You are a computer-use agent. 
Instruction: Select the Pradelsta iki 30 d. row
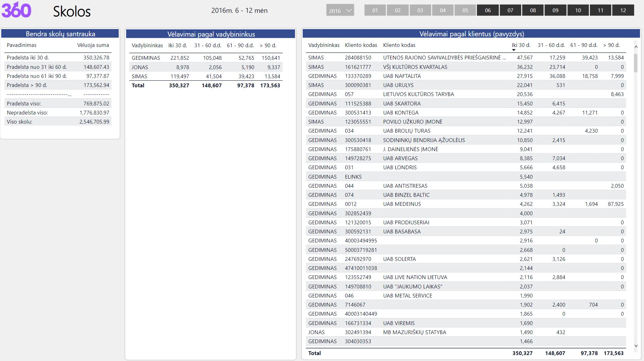[58, 58]
